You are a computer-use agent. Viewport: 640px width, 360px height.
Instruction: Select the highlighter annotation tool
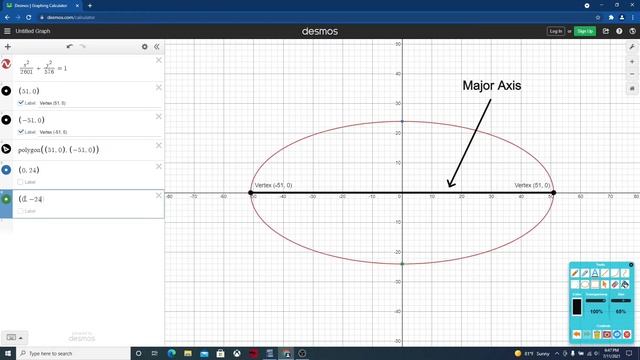[585, 273]
